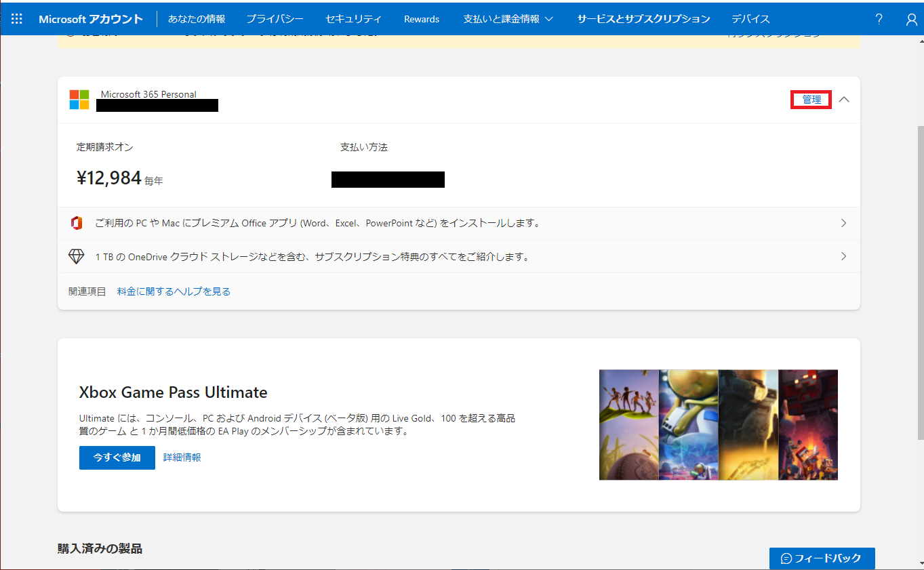Click the フィードバック button
Viewport: 924px width, 570px height.
(x=822, y=558)
